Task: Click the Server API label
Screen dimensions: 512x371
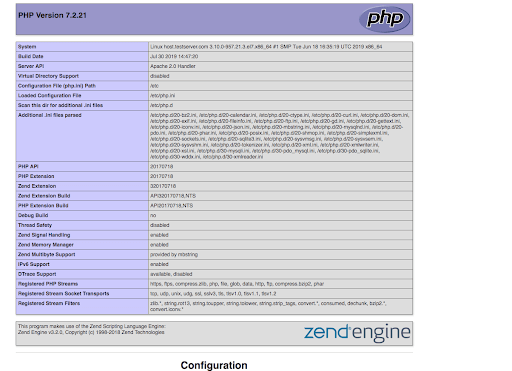Action: (31, 66)
